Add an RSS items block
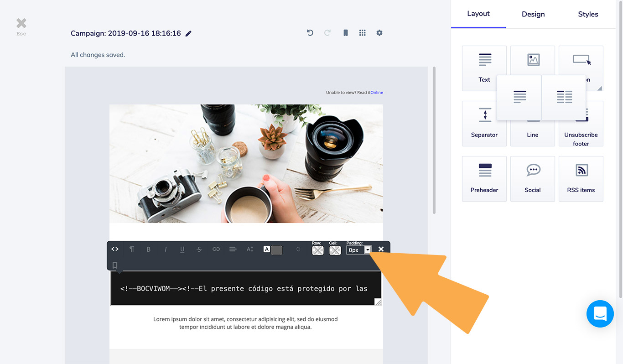623x364 pixels. [581, 179]
